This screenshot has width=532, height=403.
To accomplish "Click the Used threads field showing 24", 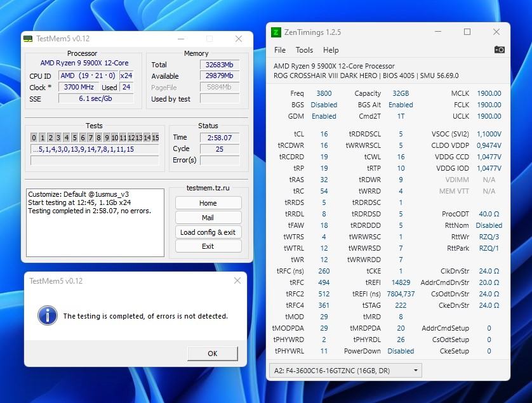I will tap(126, 87).
